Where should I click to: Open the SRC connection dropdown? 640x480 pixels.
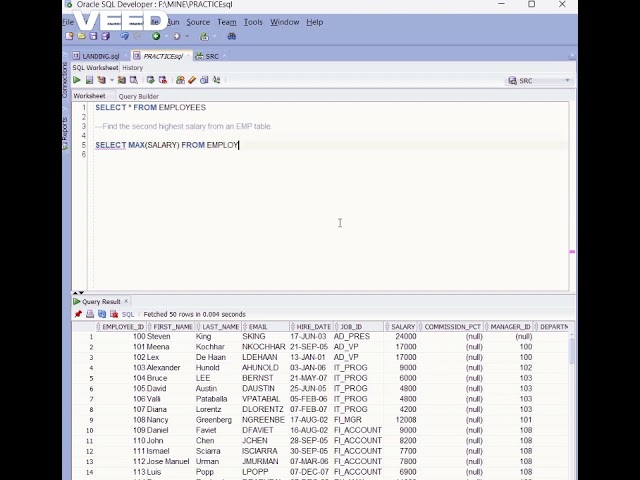pos(567,80)
